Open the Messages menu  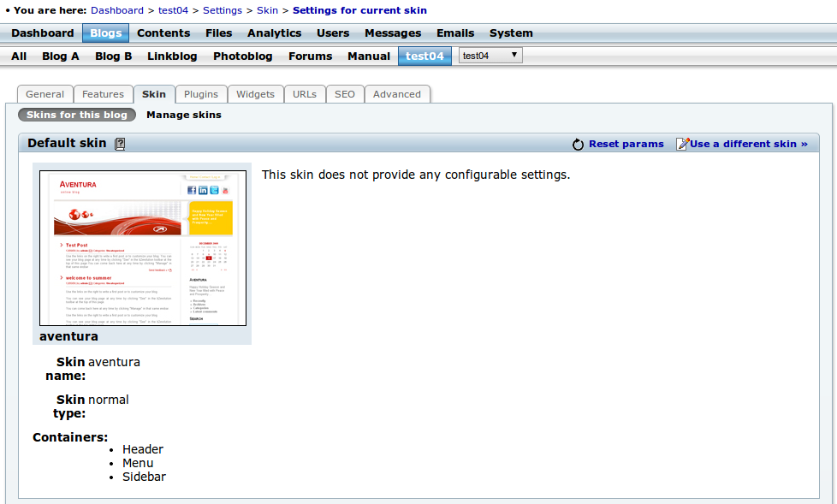click(393, 33)
